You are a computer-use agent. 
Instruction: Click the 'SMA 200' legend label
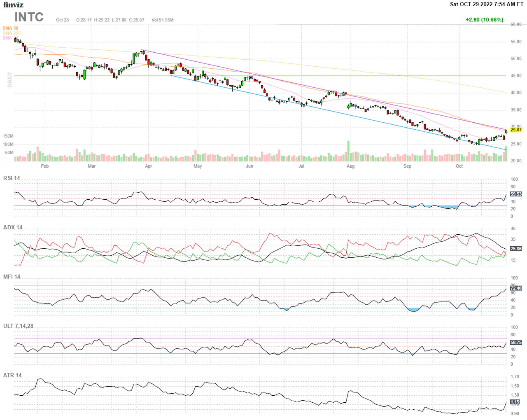pos(12,33)
